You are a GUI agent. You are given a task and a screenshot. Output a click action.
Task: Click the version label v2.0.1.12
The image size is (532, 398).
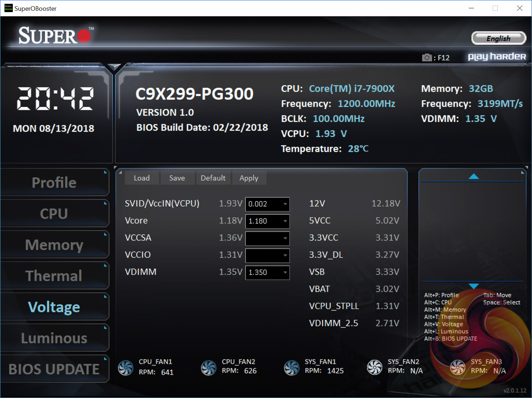[x=515, y=390]
